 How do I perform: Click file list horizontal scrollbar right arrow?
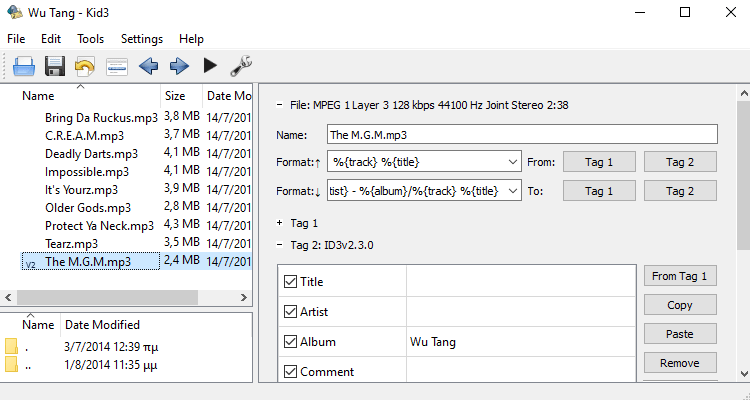[x=244, y=297]
